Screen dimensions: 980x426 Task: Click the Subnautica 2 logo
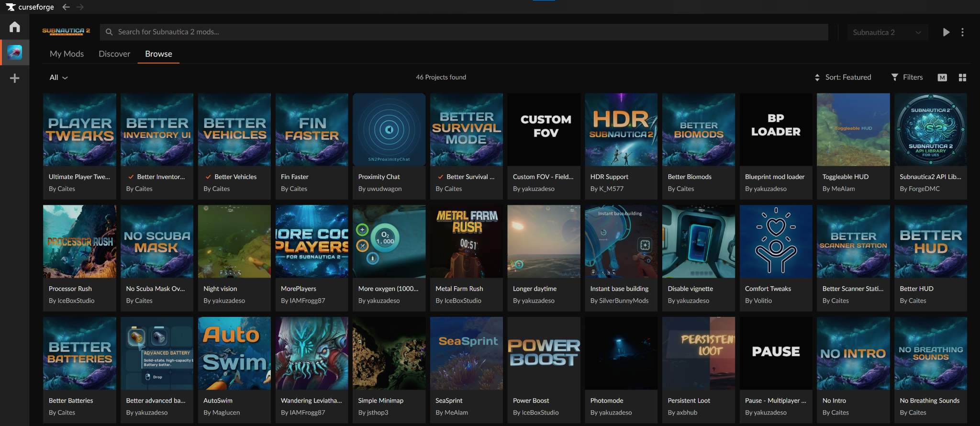pyautogui.click(x=66, y=32)
